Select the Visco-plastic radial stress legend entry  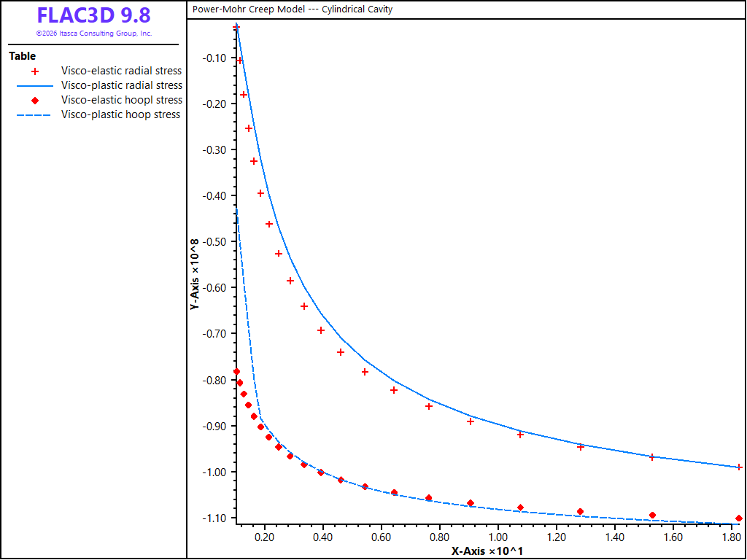tap(122, 86)
